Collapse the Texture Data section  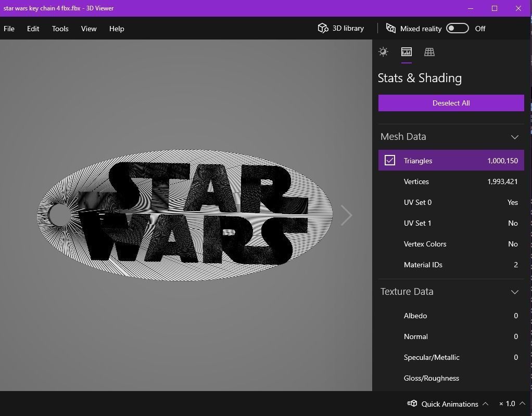tap(515, 292)
